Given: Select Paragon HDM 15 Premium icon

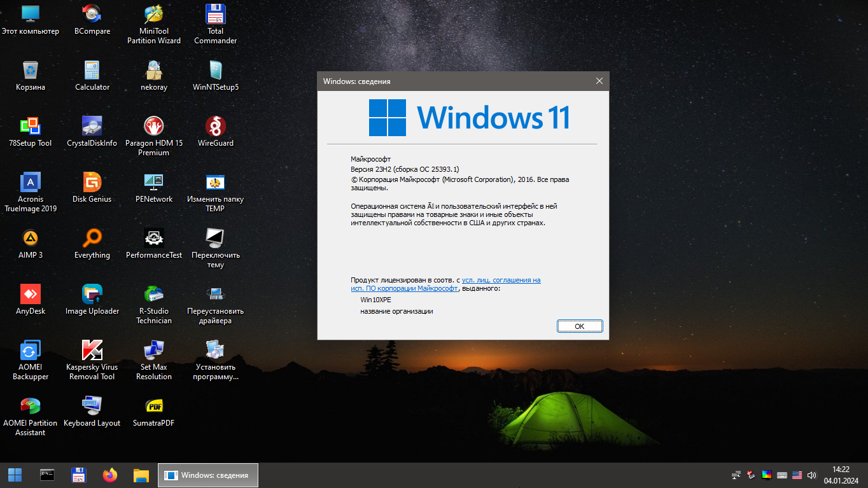Looking at the screenshot, I should coord(153,137).
